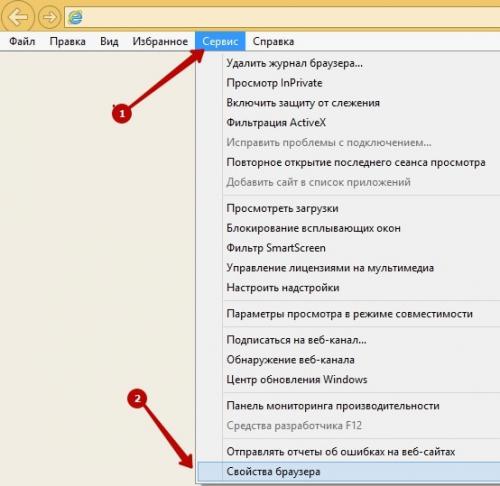Click the browser Back arrow button
The image size is (500, 486).
click(17, 17)
